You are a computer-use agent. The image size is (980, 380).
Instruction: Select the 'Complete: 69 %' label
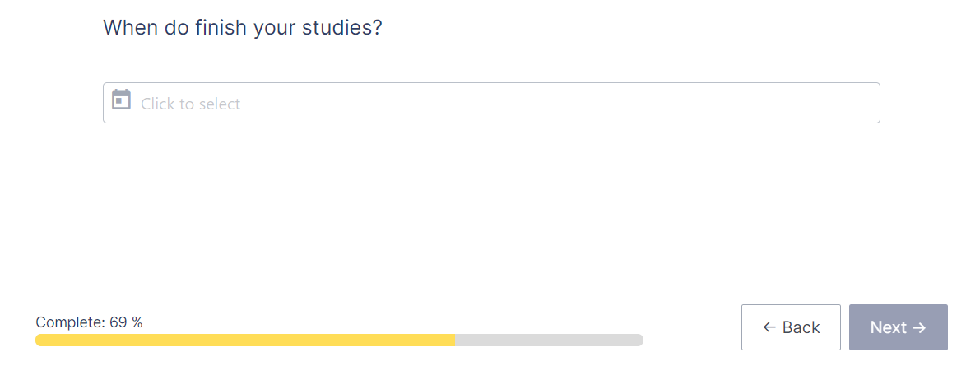click(x=90, y=322)
